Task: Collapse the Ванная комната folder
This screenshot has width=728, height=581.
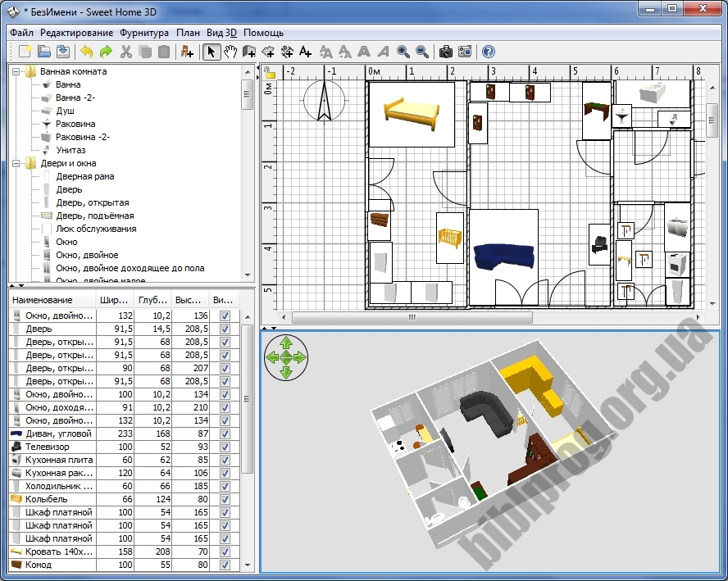Action: [16, 71]
